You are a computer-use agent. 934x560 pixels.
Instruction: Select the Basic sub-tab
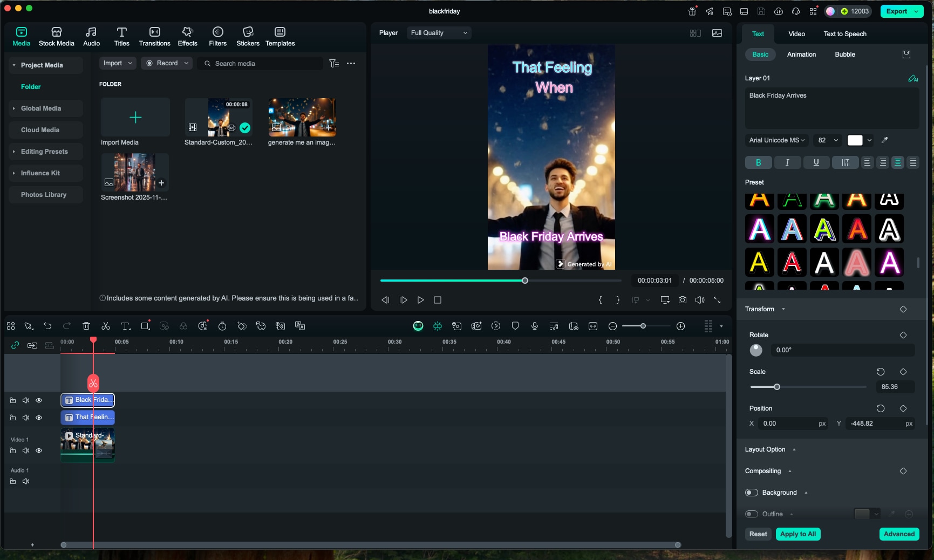tap(760, 54)
